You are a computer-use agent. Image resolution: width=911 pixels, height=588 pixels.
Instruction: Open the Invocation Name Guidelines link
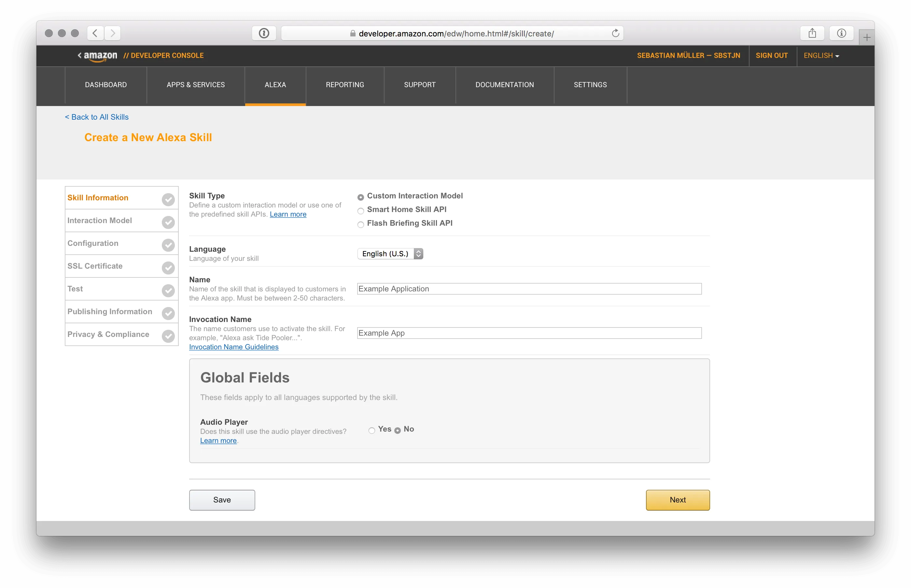(x=233, y=347)
